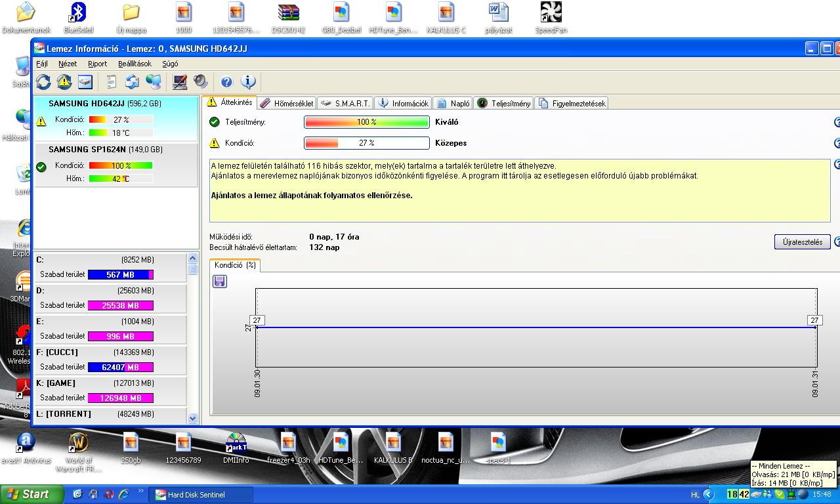This screenshot has height=504, width=840.
Task: Open the Nézet menu
Action: (x=68, y=64)
